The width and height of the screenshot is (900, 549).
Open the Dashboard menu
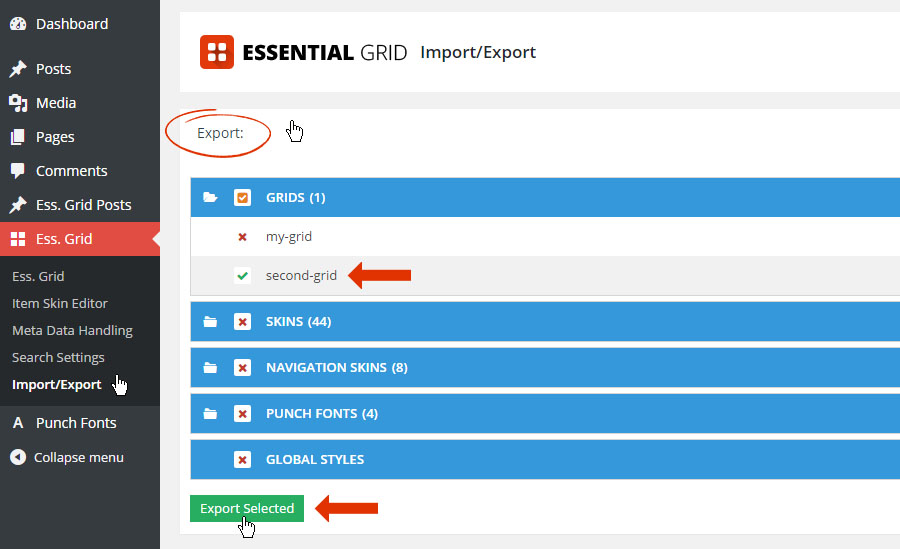[x=72, y=24]
